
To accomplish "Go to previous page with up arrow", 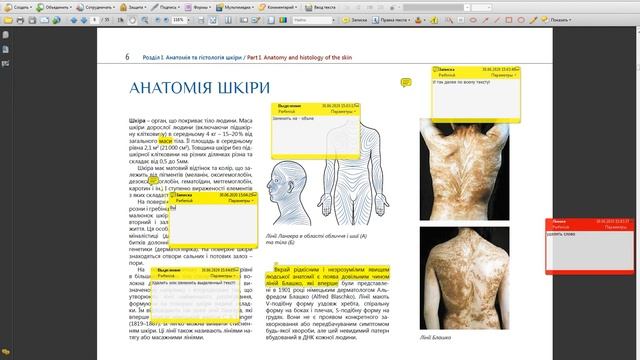I will click(74, 20).
